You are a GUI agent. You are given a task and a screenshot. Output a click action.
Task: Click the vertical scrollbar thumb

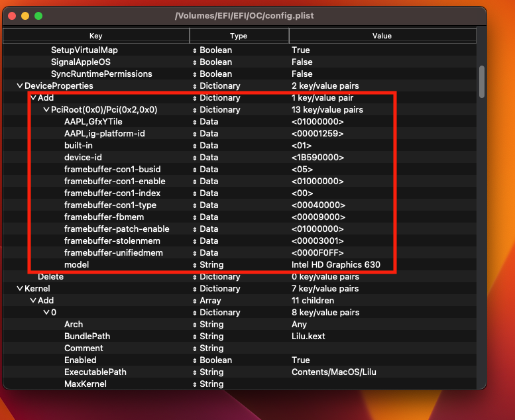(481, 81)
